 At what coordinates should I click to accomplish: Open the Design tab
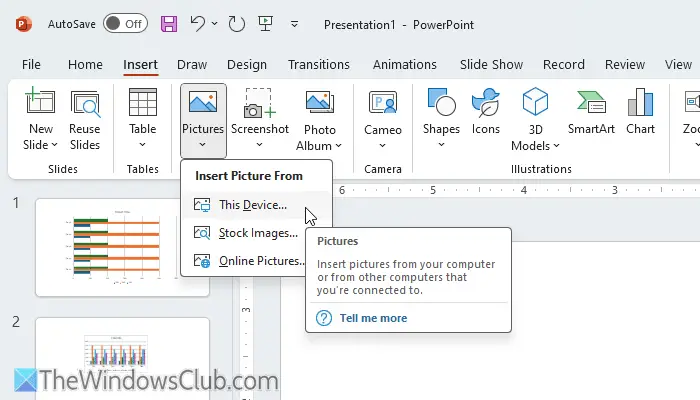247,65
